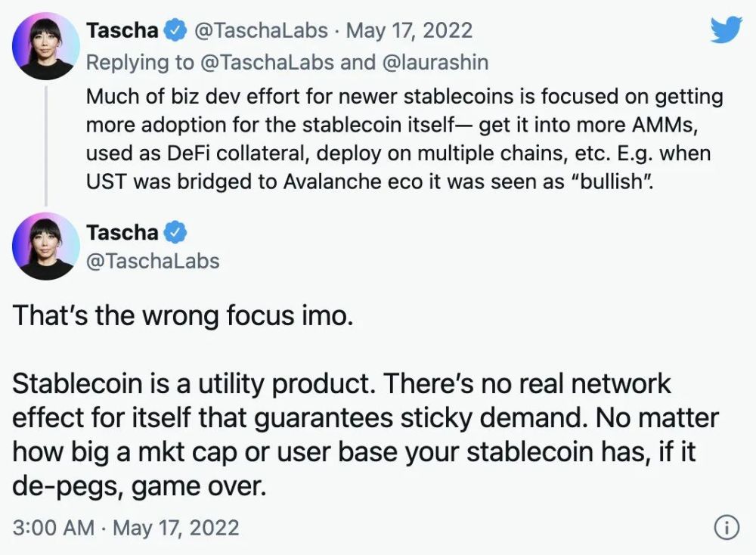Image resolution: width=756 pixels, height=555 pixels.
Task: Open the Twitter bird logo
Action: (726, 29)
